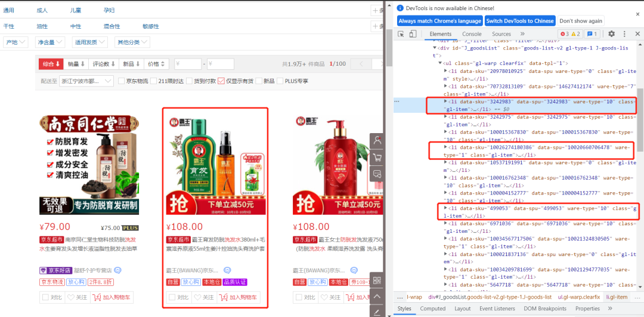Screen dimensions: 644x317
Task: Click chat bubble icon beside 凝舒个护专营店
Action: click(x=117, y=270)
